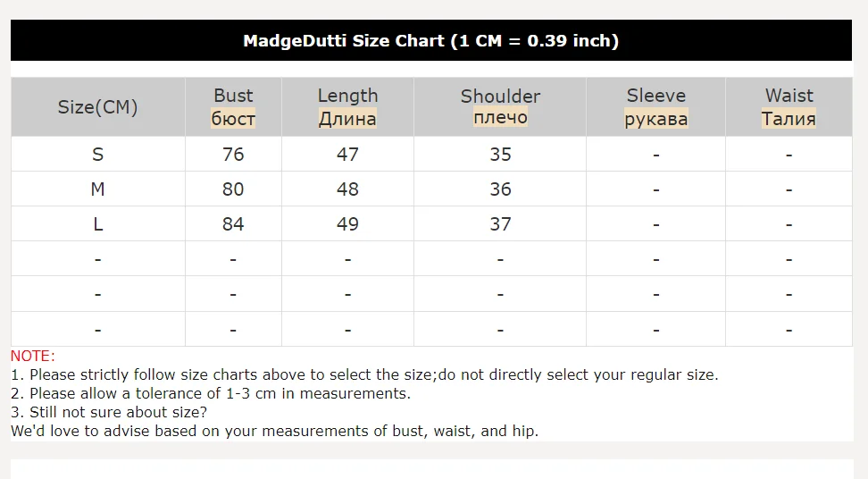Click the tolerance of 1-3 cm note
The image size is (868, 479).
coord(211,393)
